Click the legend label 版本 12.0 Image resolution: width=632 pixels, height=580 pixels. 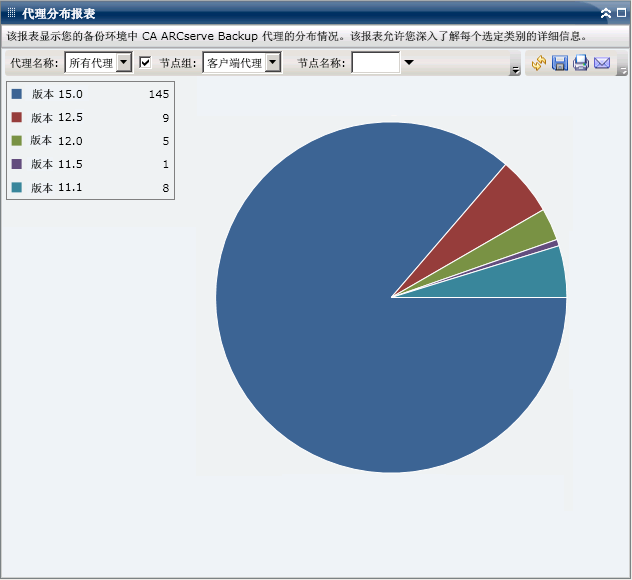[x=57, y=141]
